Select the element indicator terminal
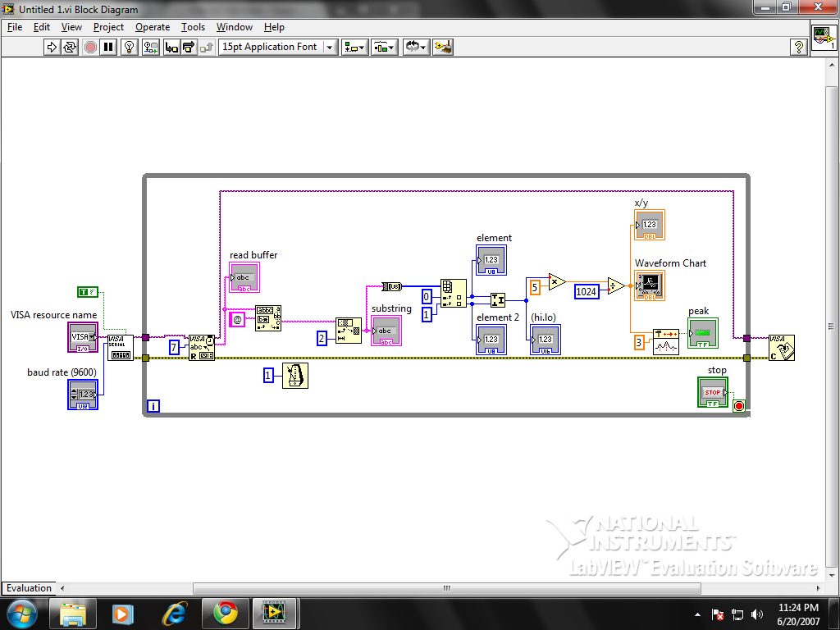 pyautogui.click(x=491, y=260)
